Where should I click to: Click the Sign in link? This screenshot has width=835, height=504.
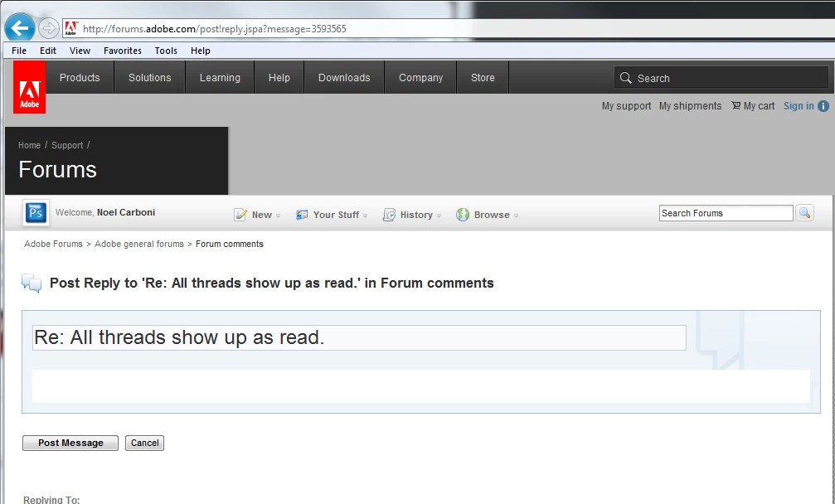pyautogui.click(x=799, y=106)
